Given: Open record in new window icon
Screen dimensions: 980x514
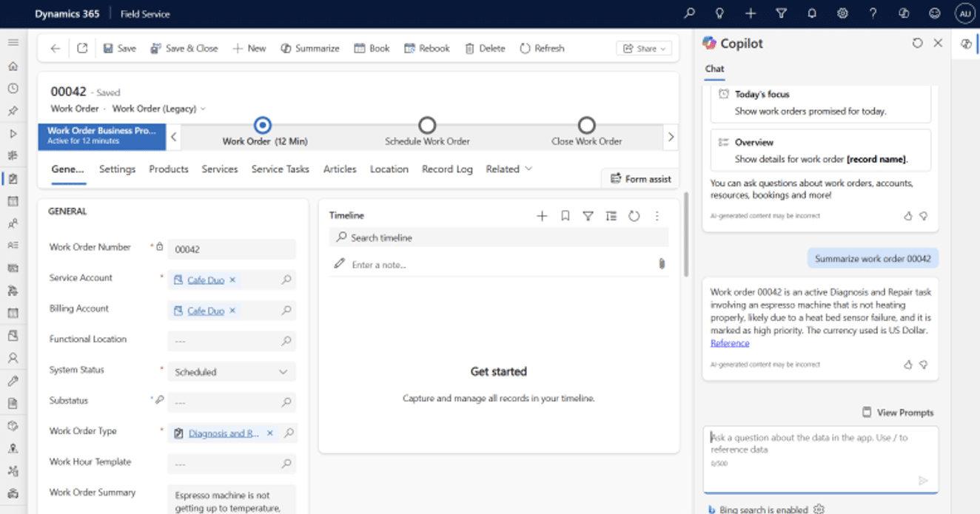Looking at the screenshot, I should (x=82, y=48).
